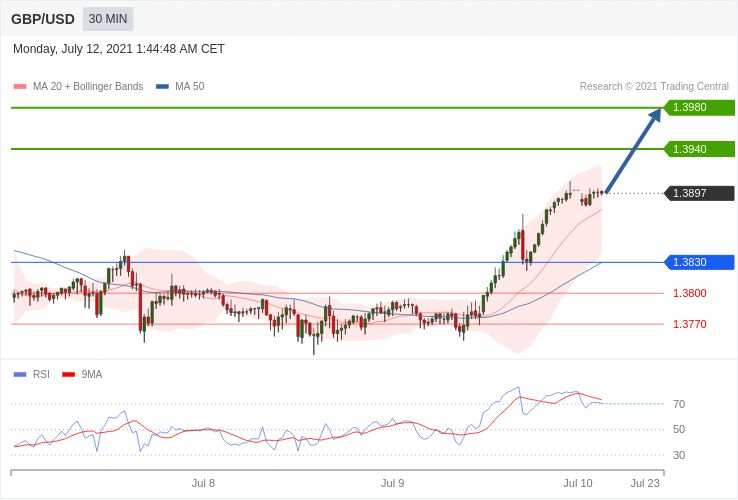Image resolution: width=738 pixels, height=500 pixels.
Task: Select the green 1.3940 resistance price tag
Action: [700, 149]
